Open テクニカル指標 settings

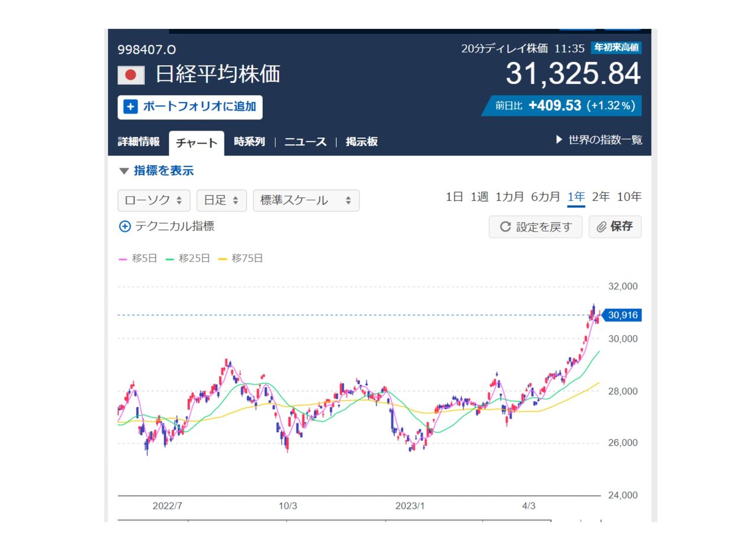pyautogui.click(x=167, y=226)
